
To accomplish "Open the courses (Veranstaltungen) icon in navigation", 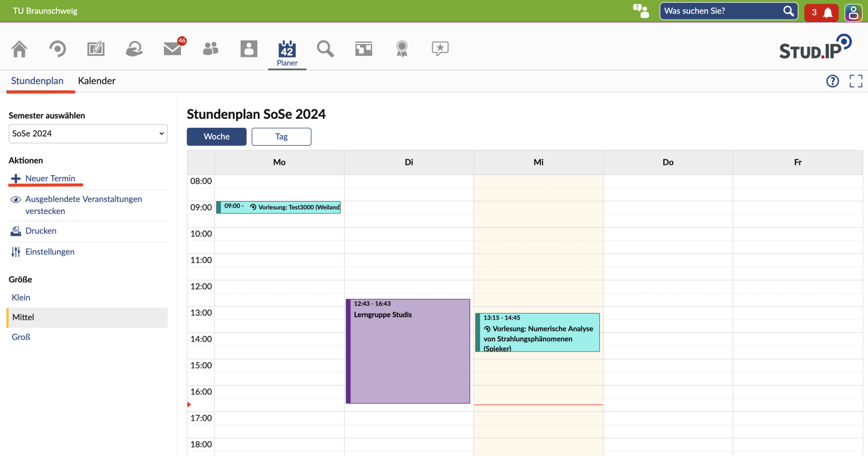I will click(57, 49).
